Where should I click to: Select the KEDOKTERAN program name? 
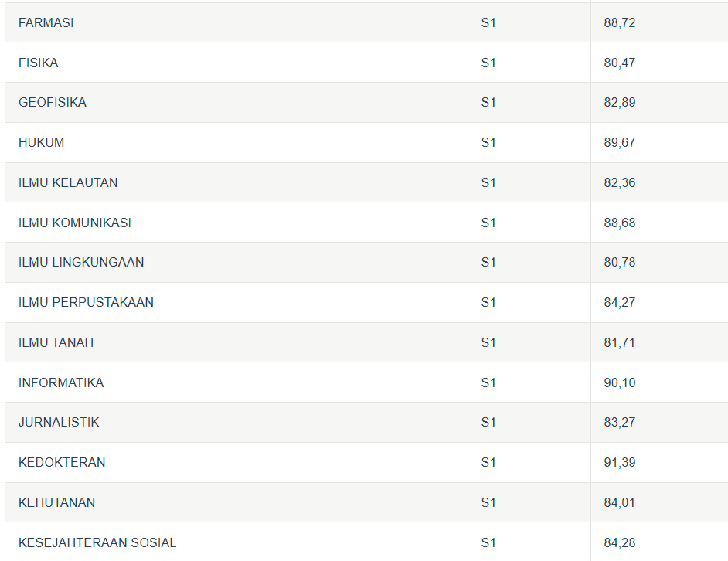coord(62,463)
